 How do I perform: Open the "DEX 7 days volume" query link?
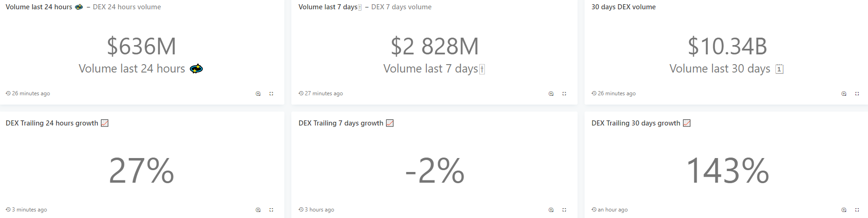click(x=401, y=7)
